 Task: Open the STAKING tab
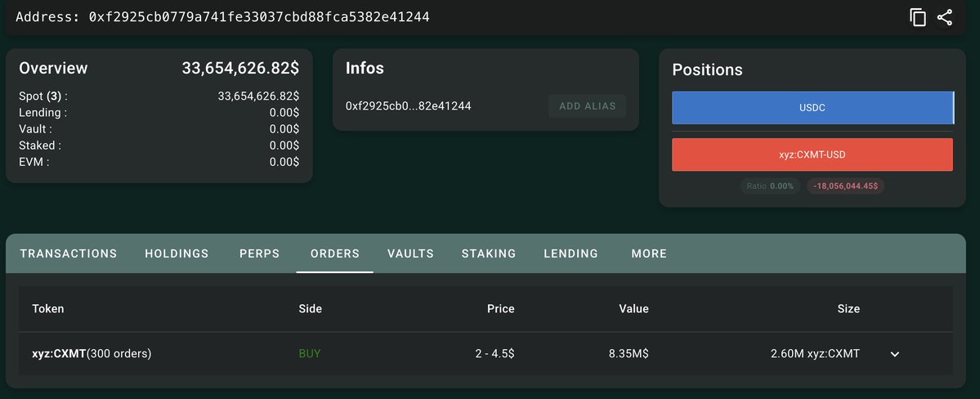coord(489,253)
